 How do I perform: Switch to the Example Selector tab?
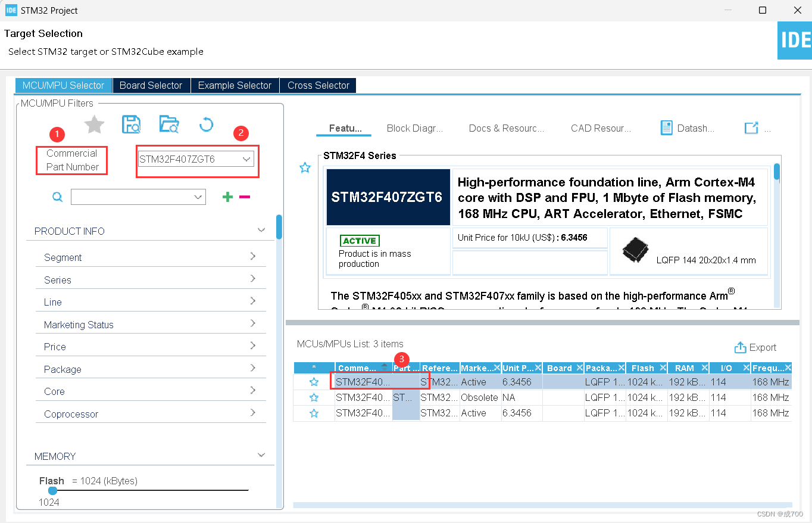(x=235, y=85)
